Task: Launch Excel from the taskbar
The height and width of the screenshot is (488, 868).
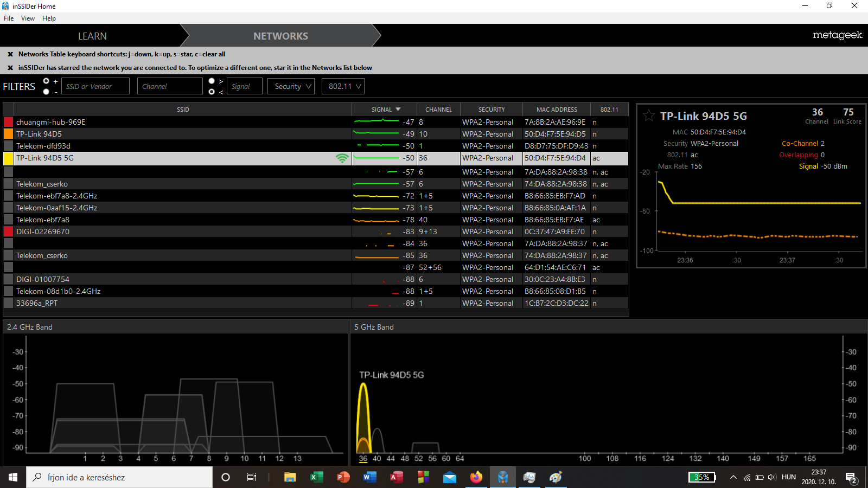Action: point(316,477)
